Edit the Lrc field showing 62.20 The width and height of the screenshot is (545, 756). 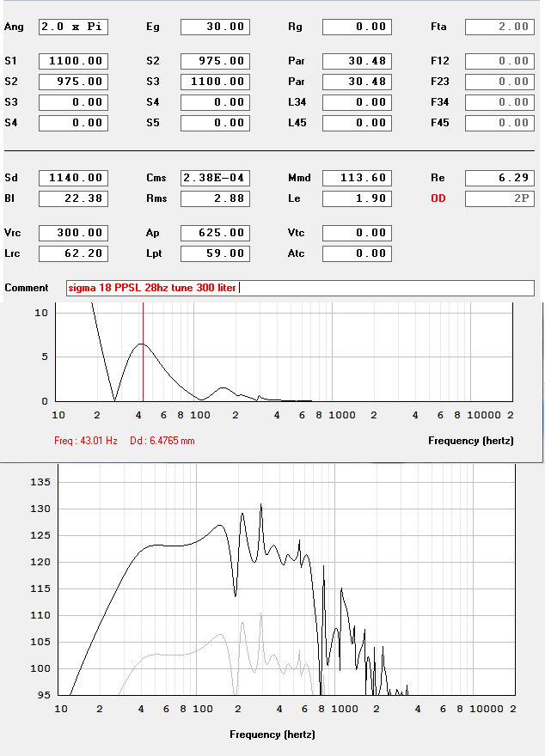pyautogui.click(x=73, y=253)
